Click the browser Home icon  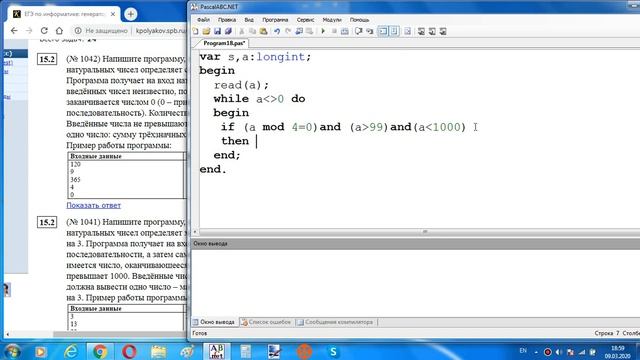click(x=59, y=31)
